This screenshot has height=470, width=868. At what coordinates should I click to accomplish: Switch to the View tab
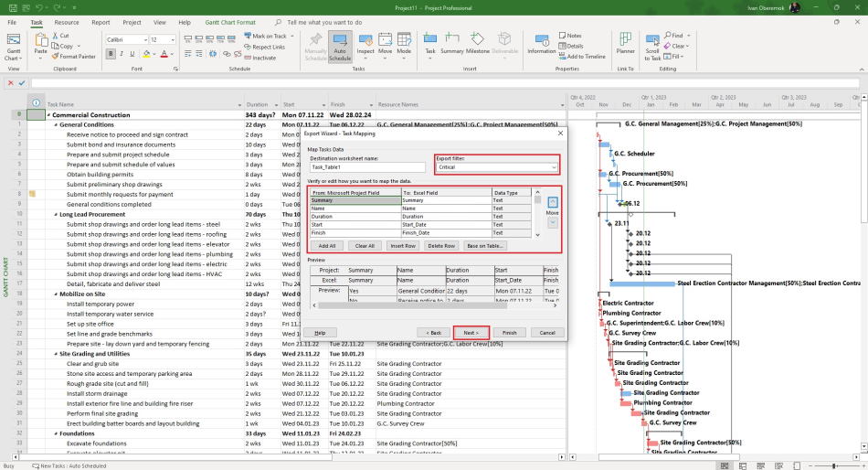159,22
